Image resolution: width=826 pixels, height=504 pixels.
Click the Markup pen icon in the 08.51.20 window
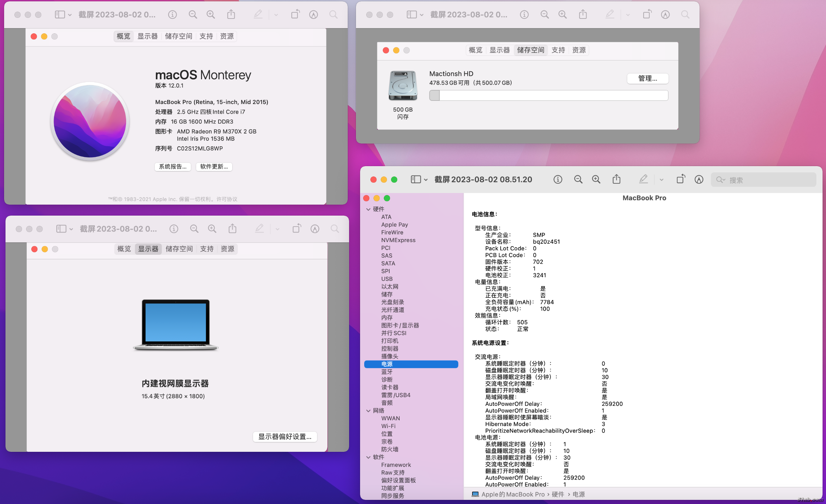coord(643,179)
